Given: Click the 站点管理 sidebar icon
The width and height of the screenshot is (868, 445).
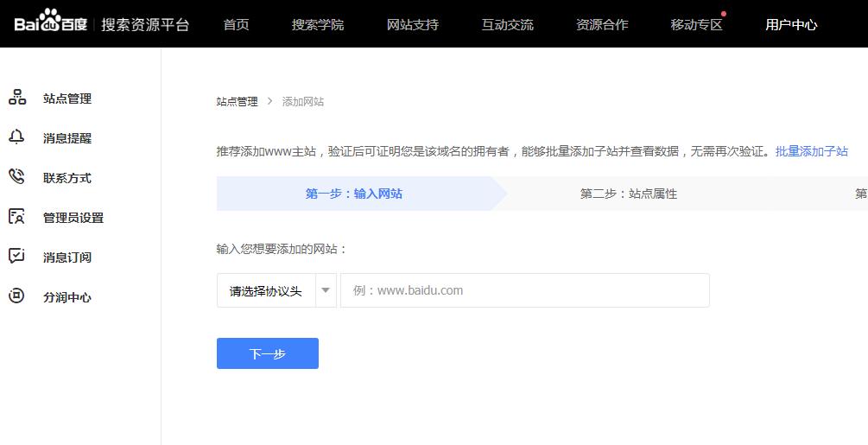Looking at the screenshot, I should click(17, 98).
